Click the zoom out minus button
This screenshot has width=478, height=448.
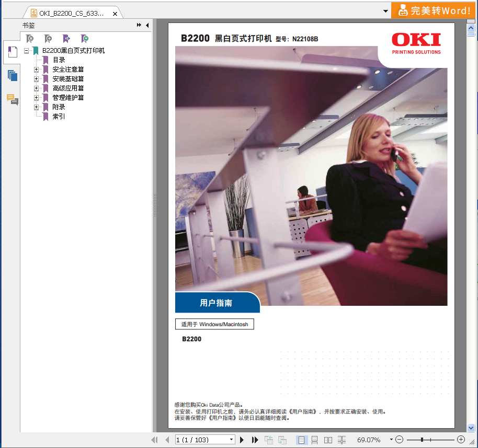pos(400,440)
